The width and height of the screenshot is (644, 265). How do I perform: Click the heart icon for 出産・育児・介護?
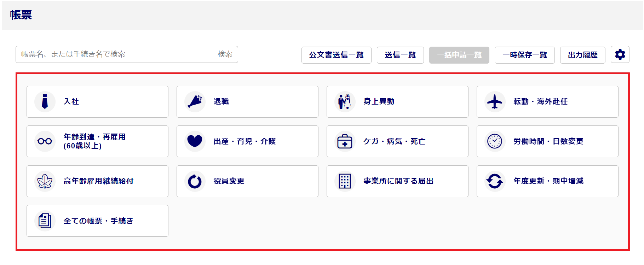[x=195, y=141]
